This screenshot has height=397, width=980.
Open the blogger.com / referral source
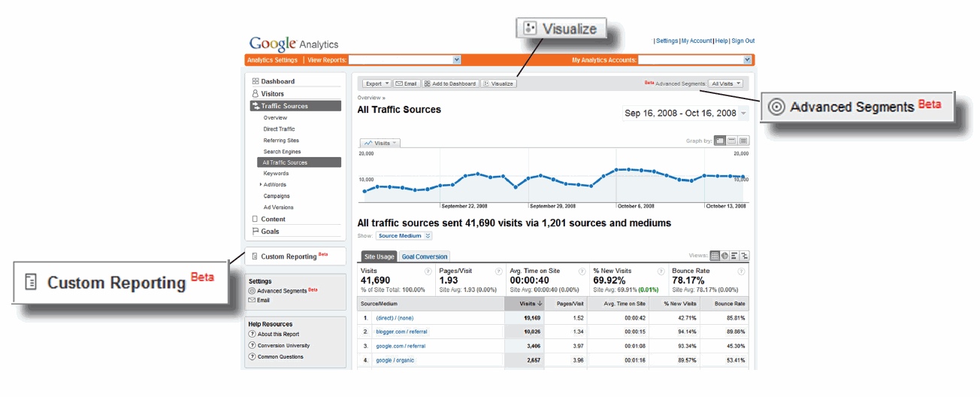pyautogui.click(x=402, y=332)
